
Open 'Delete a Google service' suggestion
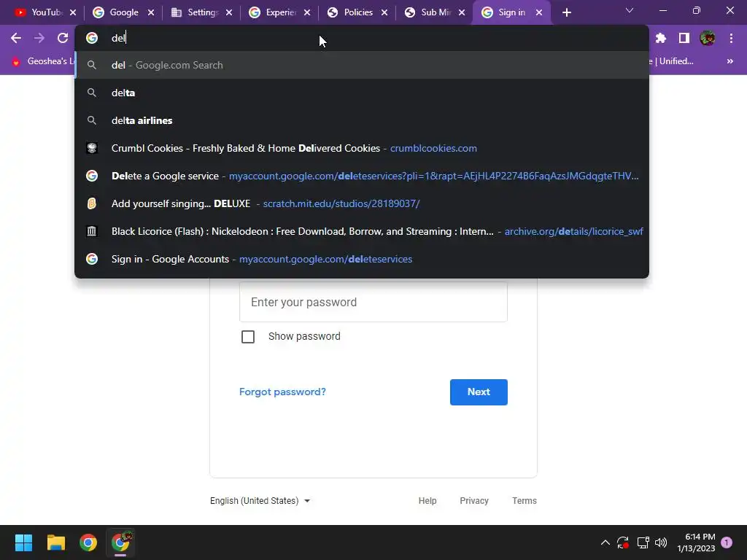click(362, 176)
